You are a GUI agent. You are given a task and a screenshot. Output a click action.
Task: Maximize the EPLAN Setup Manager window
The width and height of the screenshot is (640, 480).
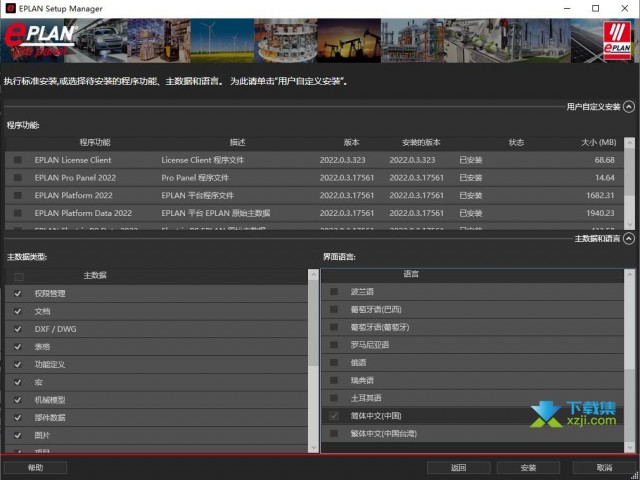pyautogui.click(x=596, y=8)
